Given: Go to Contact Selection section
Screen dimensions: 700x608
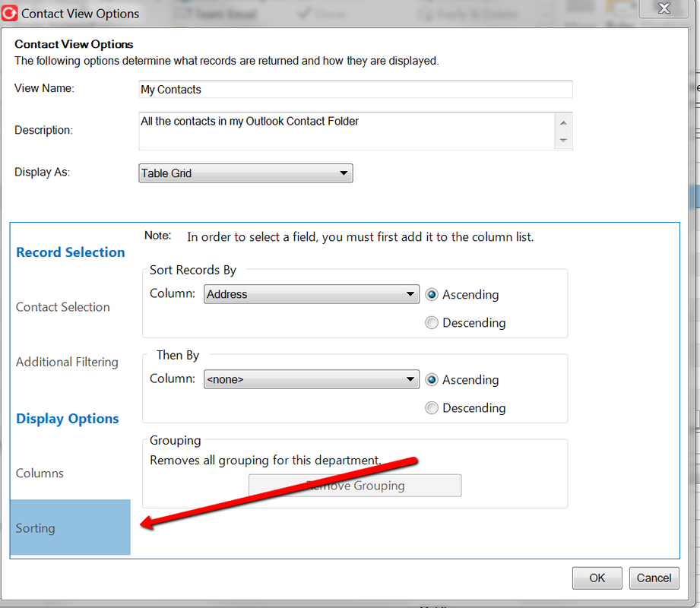Looking at the screenshot, I should point(63,307).
